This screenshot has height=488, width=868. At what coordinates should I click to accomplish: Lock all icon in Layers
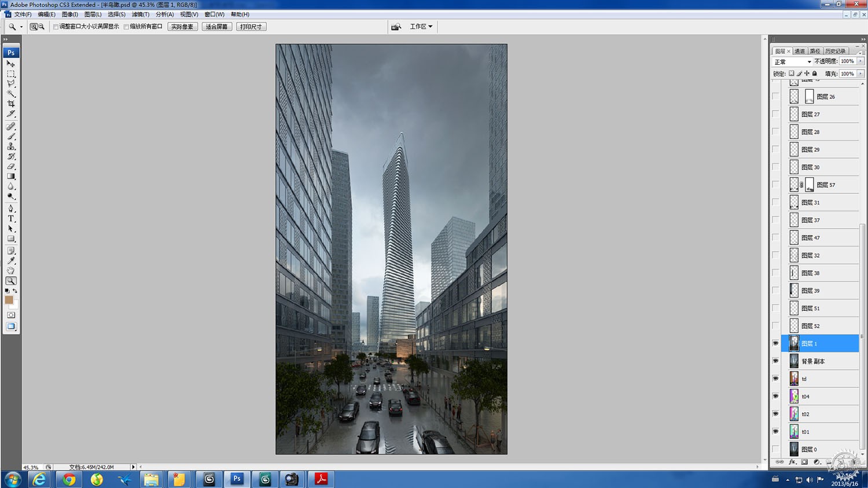tap(815, 74)
